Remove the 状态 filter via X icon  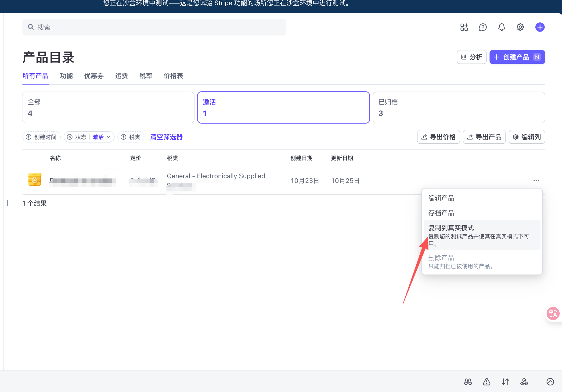pyautogui.click(x=70, y=137)
